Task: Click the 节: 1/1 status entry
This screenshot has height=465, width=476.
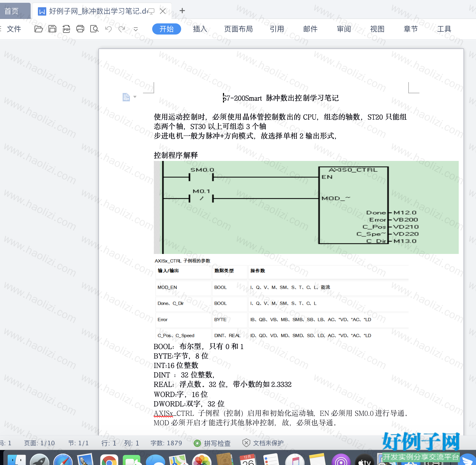Action: pos(78,443)
